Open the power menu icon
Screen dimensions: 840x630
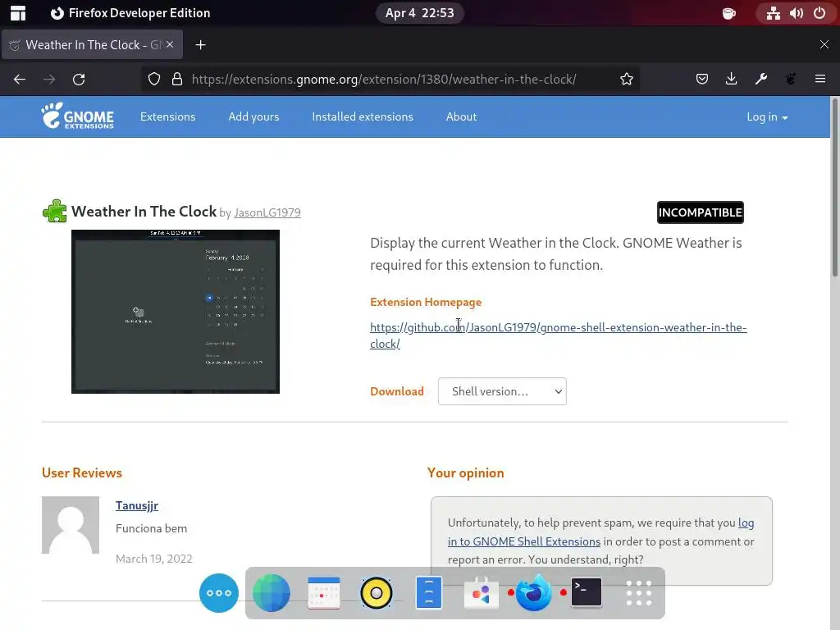pyautogui.click(x=819, y=13)
